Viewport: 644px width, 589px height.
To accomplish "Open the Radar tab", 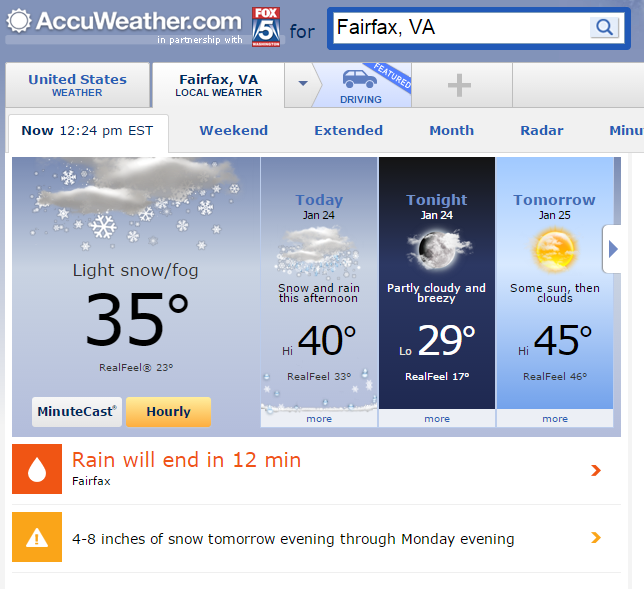I will pyautogui.click(x=542, y=131).
